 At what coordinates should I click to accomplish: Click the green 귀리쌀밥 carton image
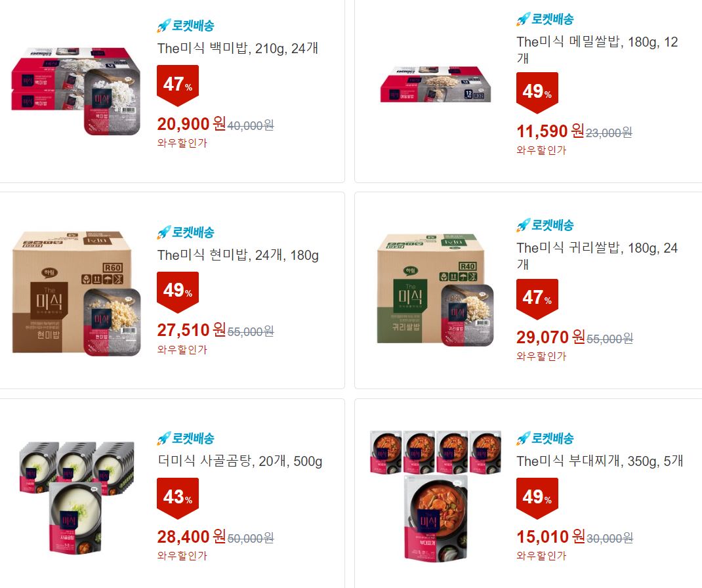click(x=435, y=290)
